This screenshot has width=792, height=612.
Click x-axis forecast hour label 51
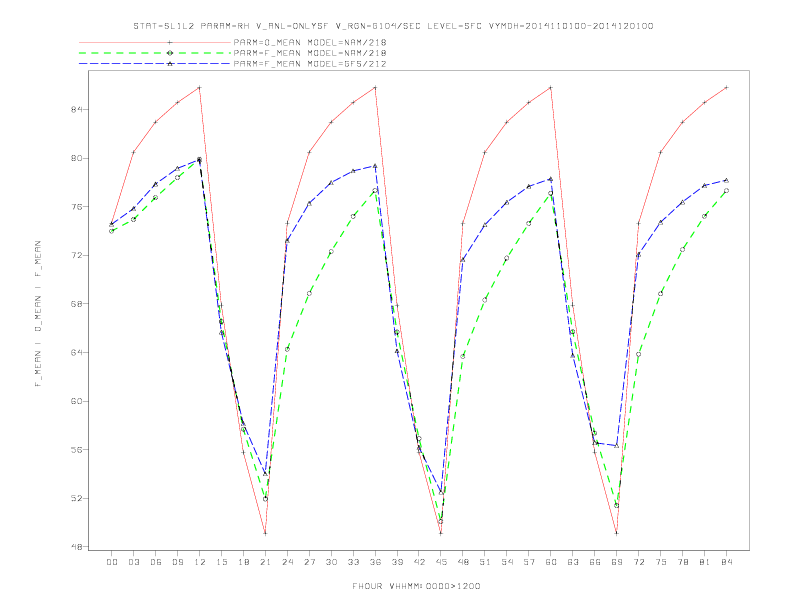point(485,562)
